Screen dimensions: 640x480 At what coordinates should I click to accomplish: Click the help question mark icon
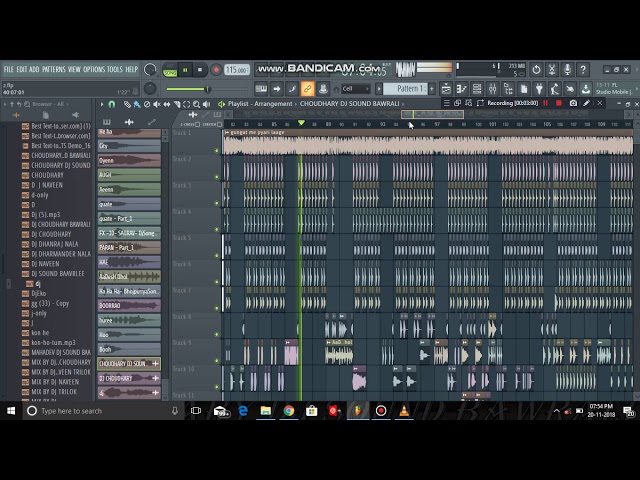(583, 70)
